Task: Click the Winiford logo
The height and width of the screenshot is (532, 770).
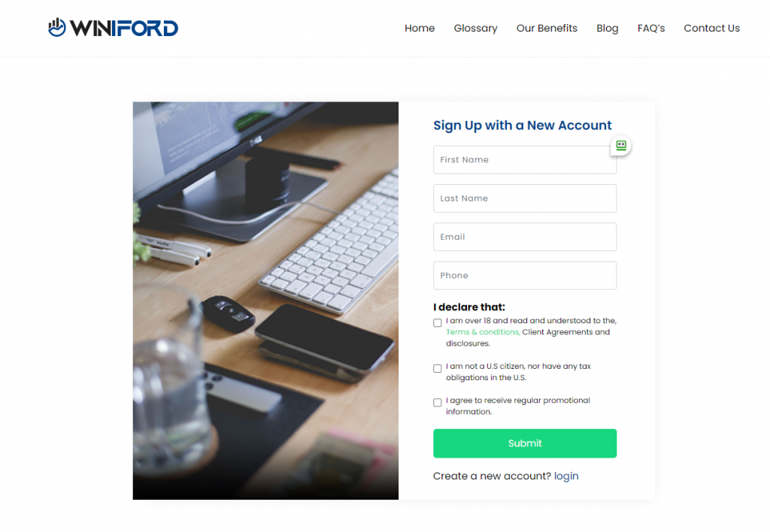Action: (113, 28)
